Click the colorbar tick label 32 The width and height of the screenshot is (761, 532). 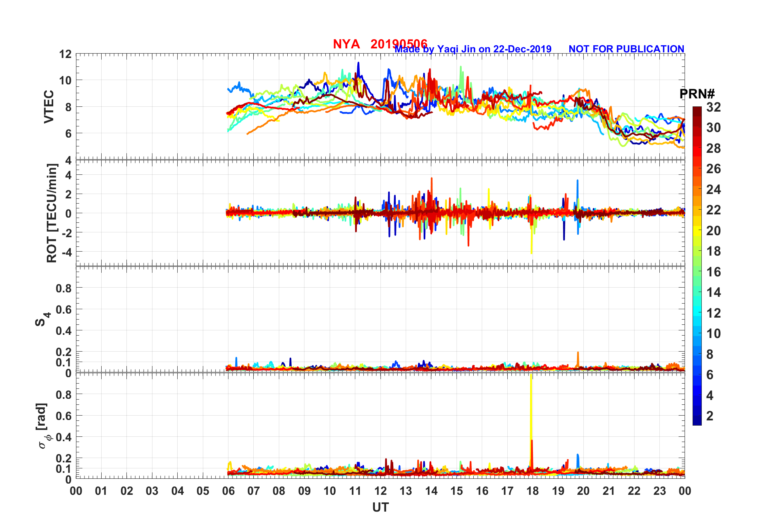[713, 107]
